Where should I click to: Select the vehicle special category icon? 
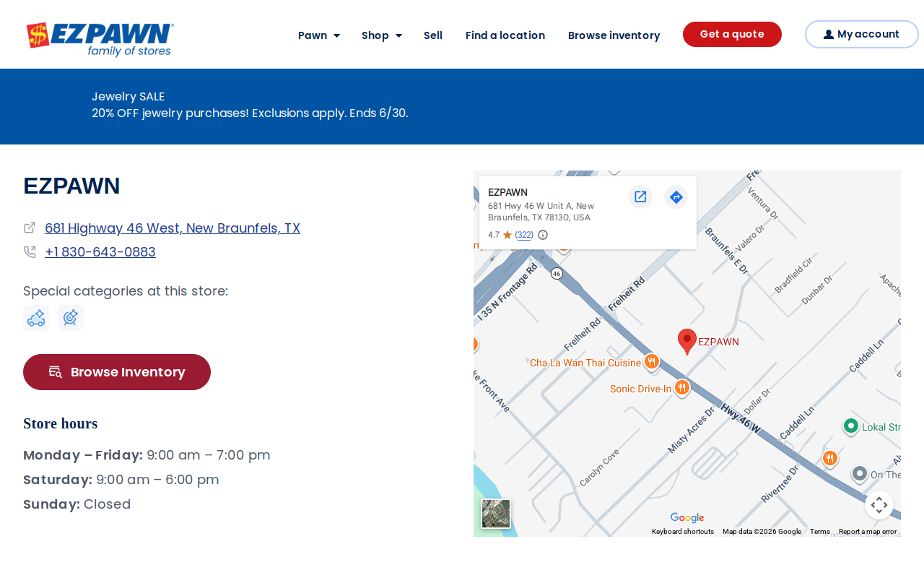[36, 318]
